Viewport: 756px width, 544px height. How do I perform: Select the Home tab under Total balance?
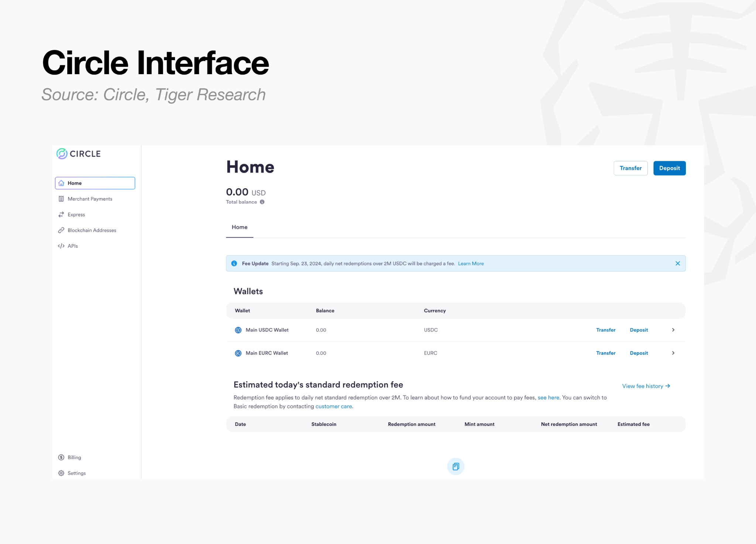[x=240, y=227]
